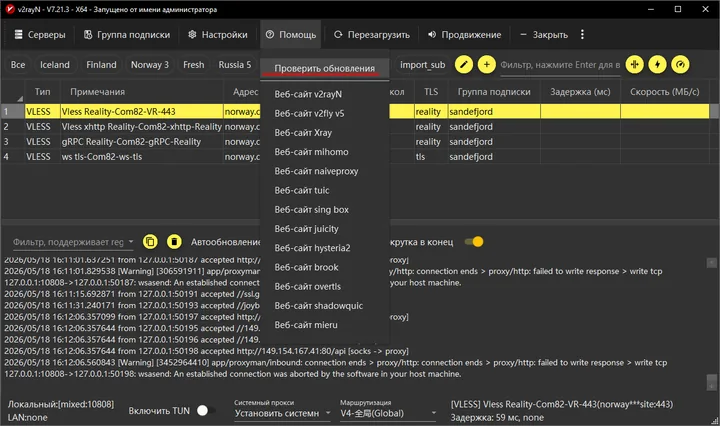Open the three-dots overflow menu
720x426 pixels.
pyautogui.click(x=582, y=34)
